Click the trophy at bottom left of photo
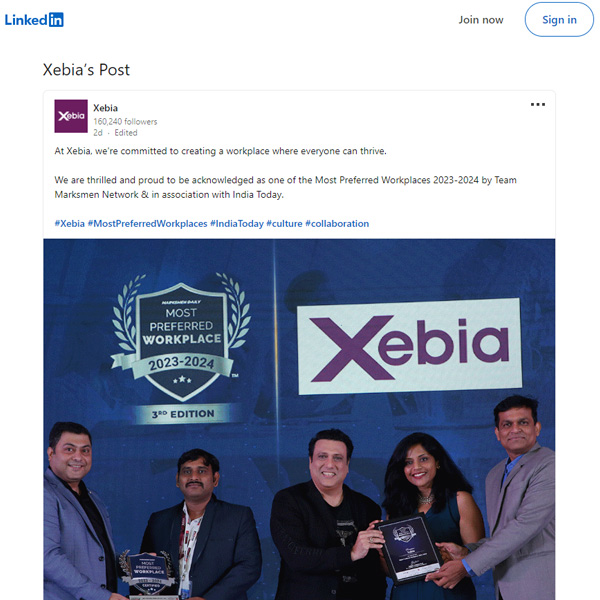The height and width of the screenshot is (600, 600). [148, 575]
